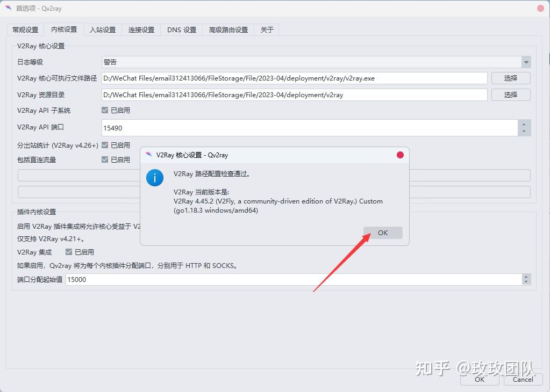This screenshot has width=550, height=392.
Task: Open the 日志等级 dropdown showing 警告
Action: coord(316,62)
